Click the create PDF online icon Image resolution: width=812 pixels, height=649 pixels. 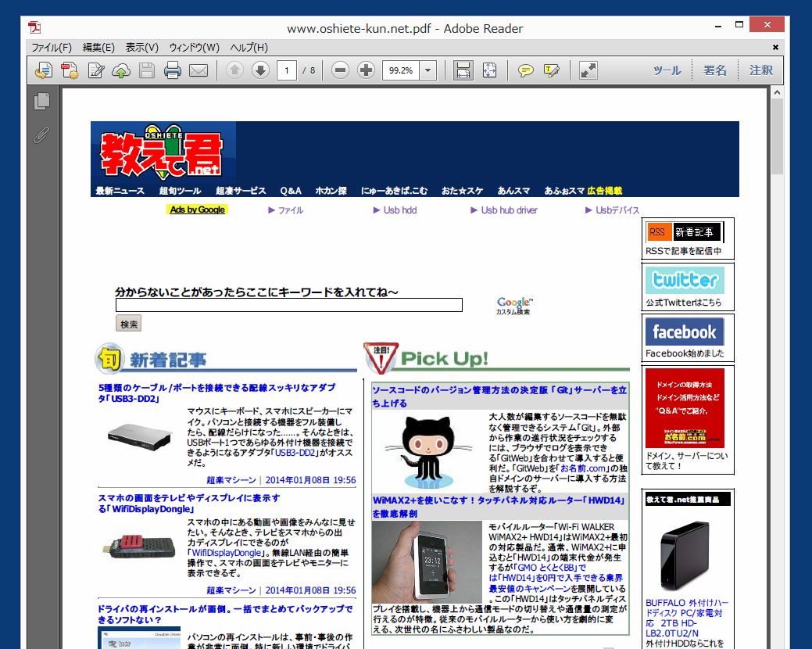point(44,70)
